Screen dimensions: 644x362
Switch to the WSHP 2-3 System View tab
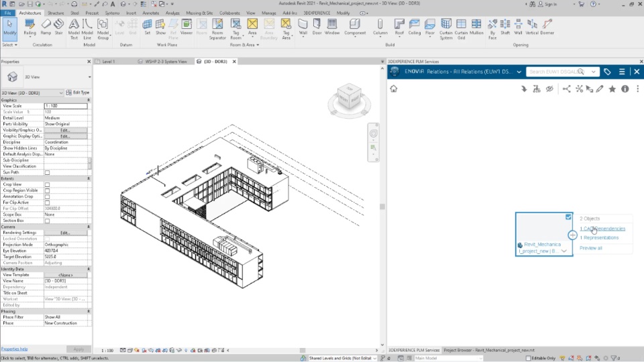166,62
